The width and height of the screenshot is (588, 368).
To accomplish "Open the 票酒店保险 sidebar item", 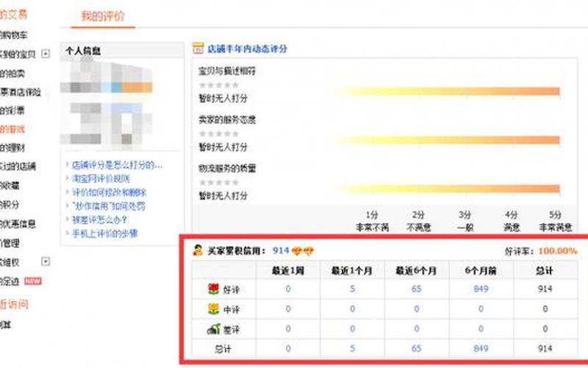I will tap(21, 92).
